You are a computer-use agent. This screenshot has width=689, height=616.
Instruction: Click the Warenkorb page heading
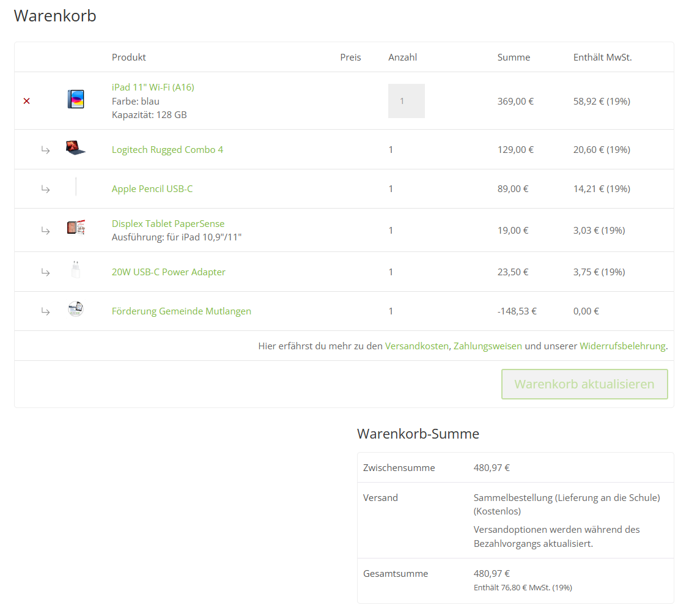pyautogui.click(x=55, y=15)
